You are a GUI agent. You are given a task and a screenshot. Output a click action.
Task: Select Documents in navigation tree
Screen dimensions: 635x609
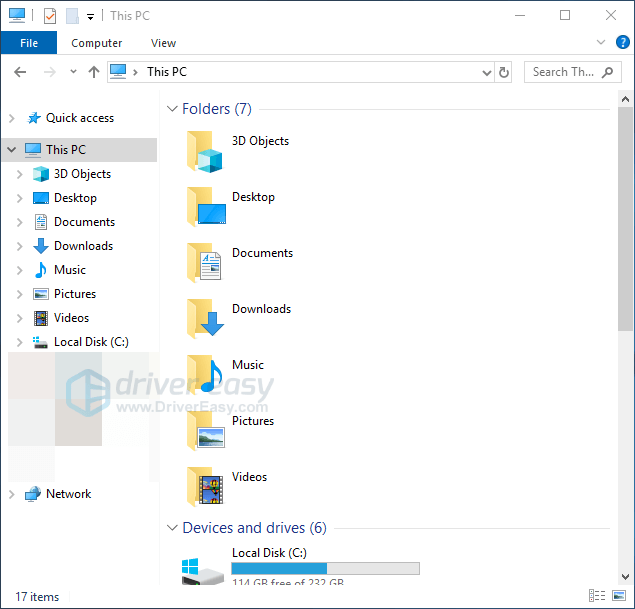pyautogui.click(x=84, y=222)
